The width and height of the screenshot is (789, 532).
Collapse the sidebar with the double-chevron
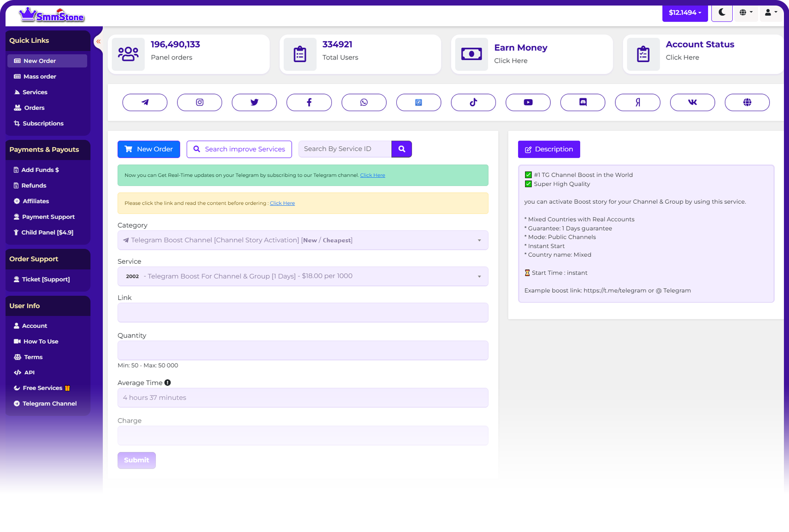pyautogui.click(x=98, y=41)
